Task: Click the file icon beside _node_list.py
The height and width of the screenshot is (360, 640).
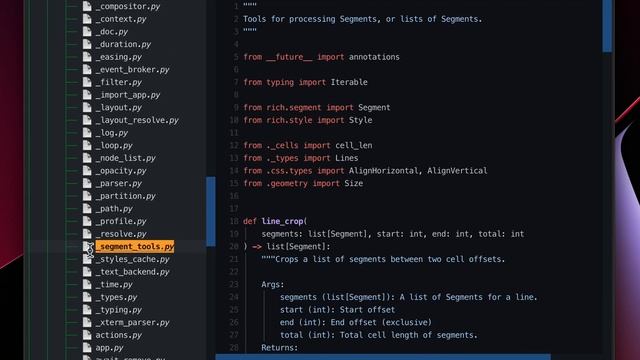Action: pos(87,158)
